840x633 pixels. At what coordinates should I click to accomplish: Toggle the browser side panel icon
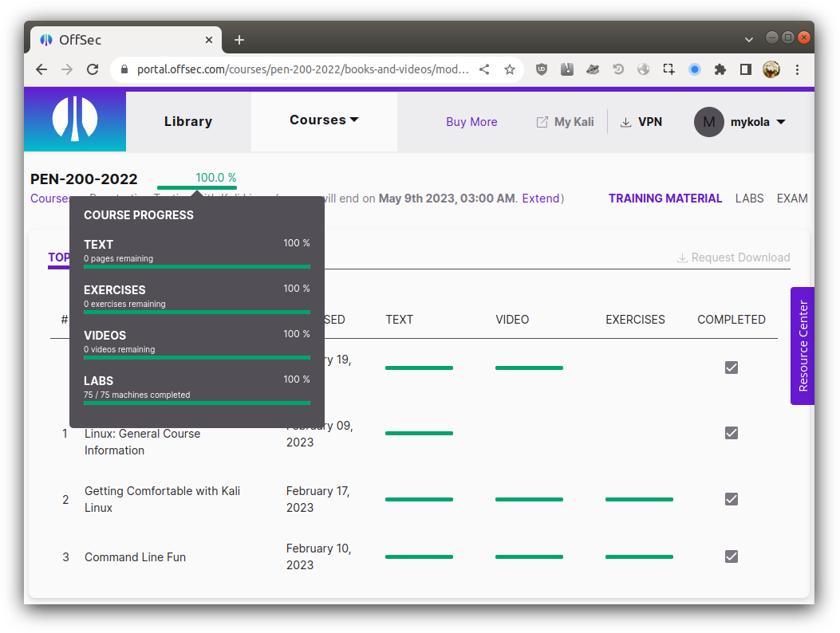coord(746,69)
